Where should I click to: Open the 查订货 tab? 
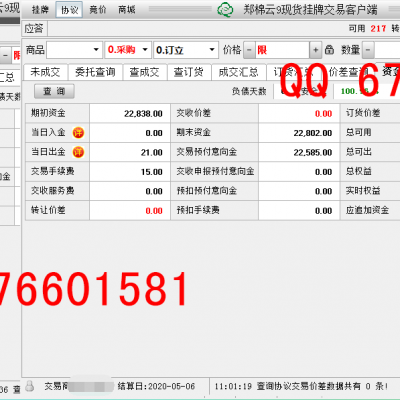click(189, 72)
